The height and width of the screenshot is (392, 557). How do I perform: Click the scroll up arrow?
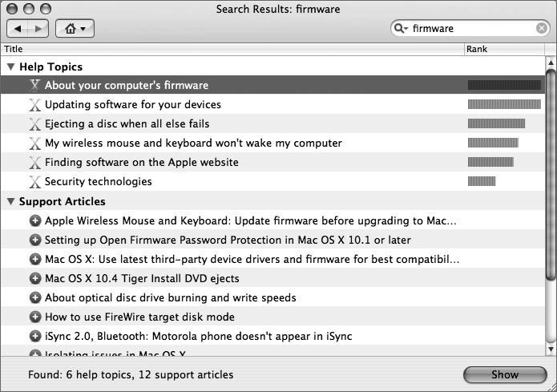click(x=551, y=63)
